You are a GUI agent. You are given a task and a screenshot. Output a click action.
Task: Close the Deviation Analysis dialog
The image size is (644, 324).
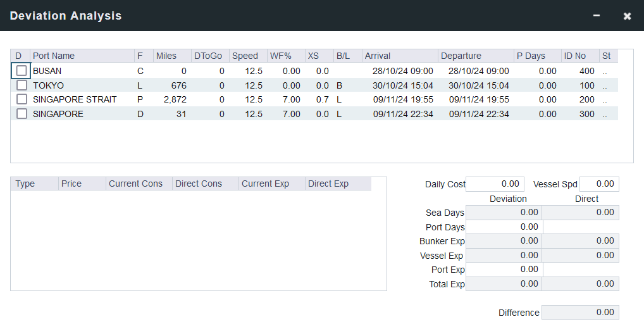coord(627,16)
